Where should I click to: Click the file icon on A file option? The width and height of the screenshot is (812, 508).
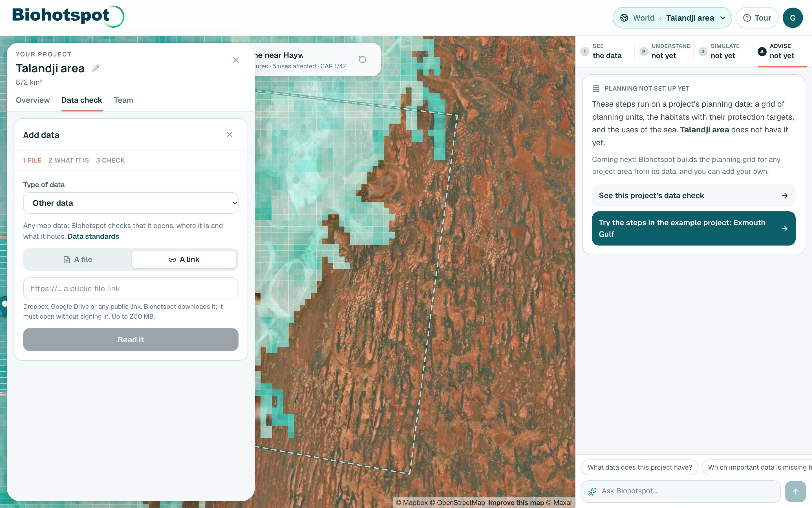coord(67,260)
